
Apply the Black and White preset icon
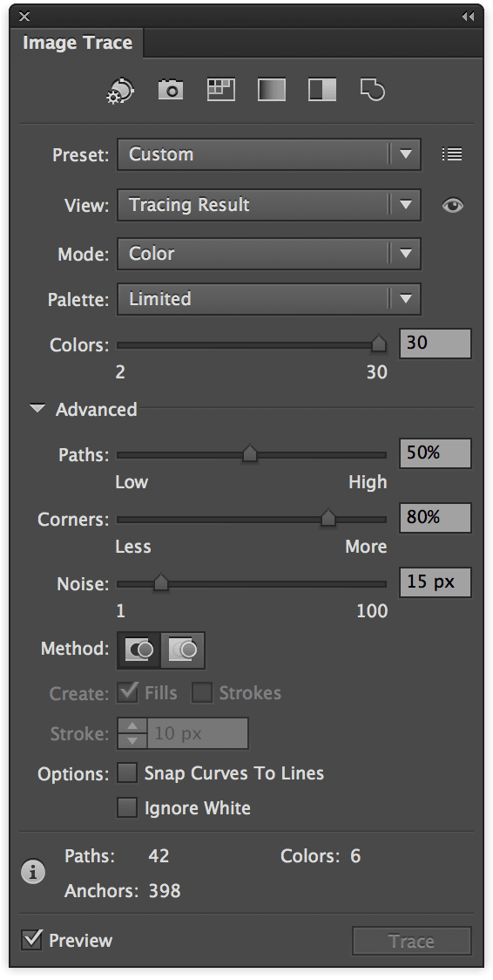click(x=322, y=90)
